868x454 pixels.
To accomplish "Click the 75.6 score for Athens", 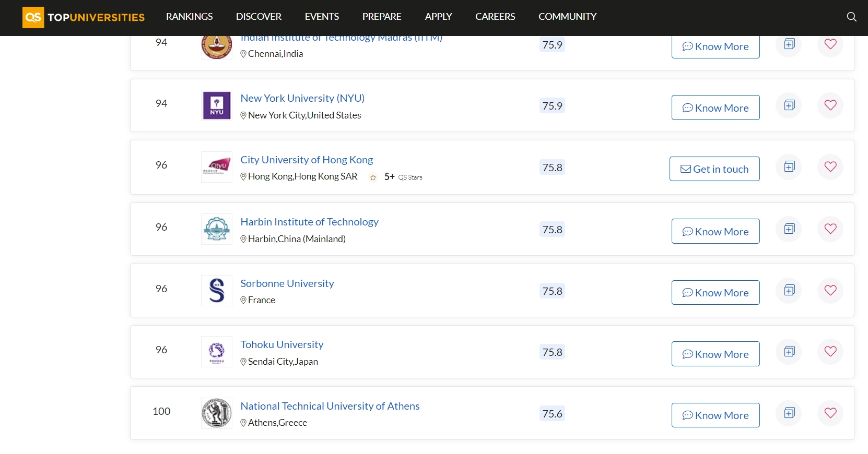I will coord(552,414).
